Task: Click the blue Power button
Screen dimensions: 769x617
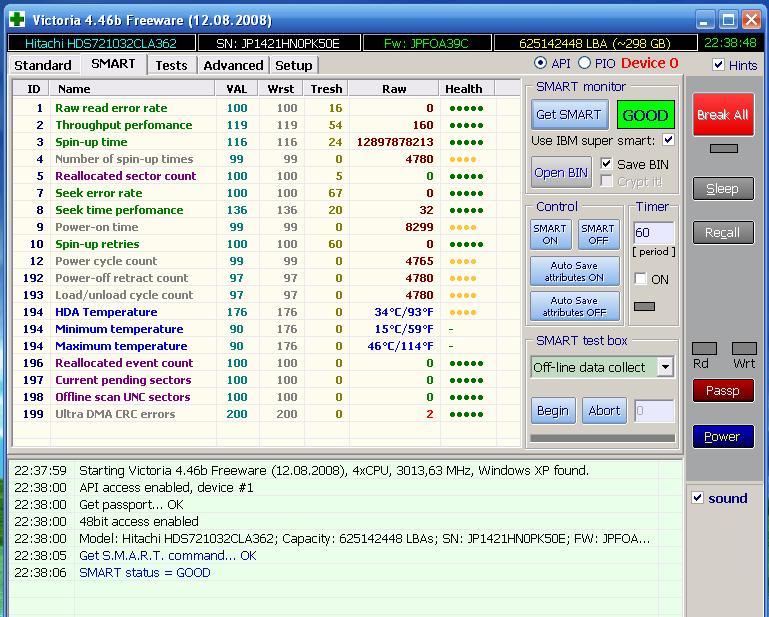Action: point(723,437)
